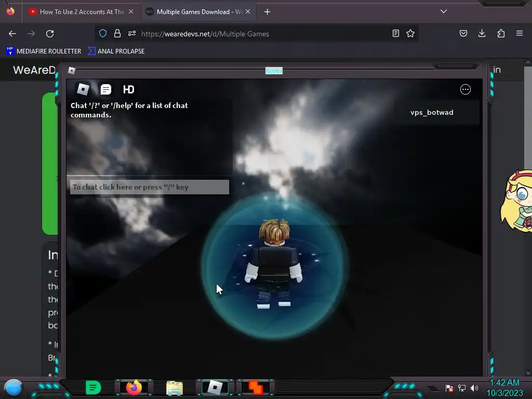Open the Roblox menu icon in game
Screen dimensions: 532x399
coord(83,89)
